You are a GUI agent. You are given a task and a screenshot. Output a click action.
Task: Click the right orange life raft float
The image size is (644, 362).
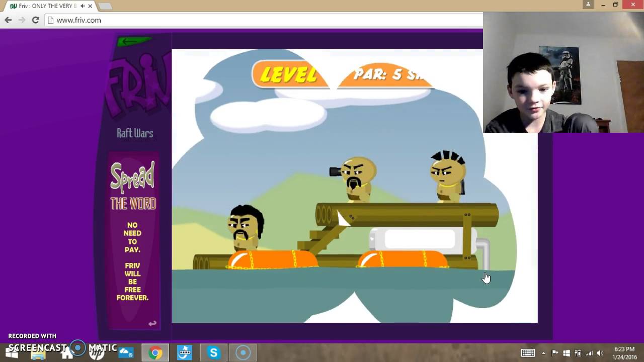click(403, 259)
